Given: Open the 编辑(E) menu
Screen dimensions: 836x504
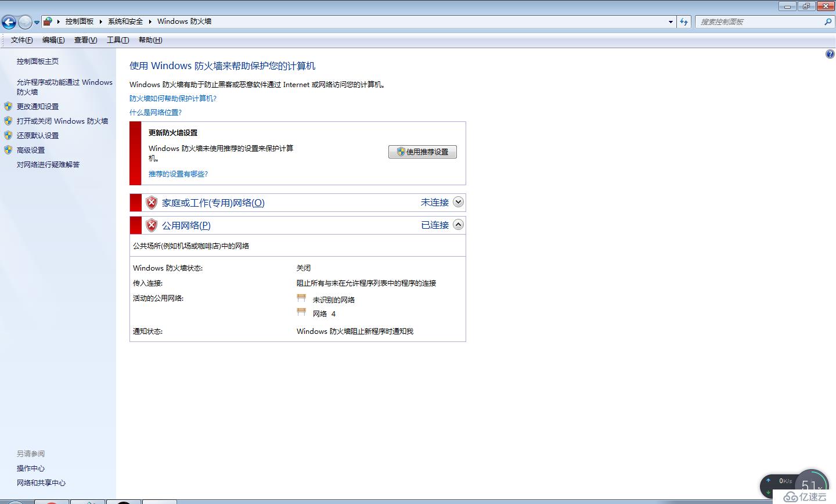Looking at the screenshot, I should tap(53, 40).
